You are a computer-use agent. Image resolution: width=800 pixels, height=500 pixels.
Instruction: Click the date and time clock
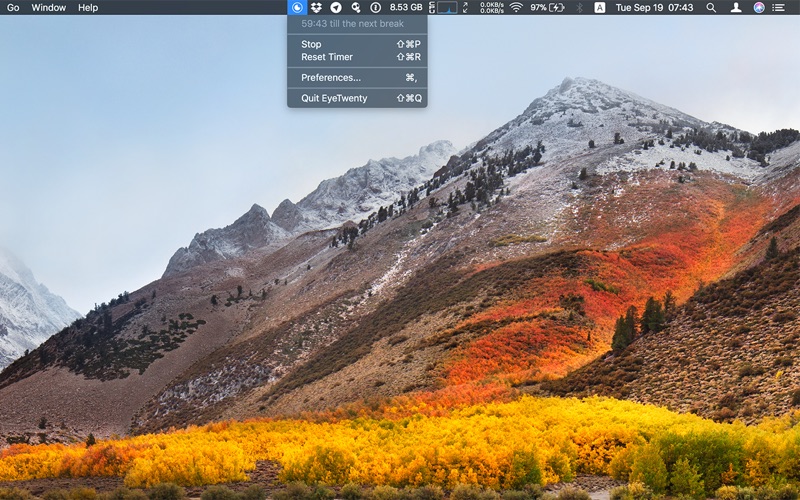coord(654,7)
